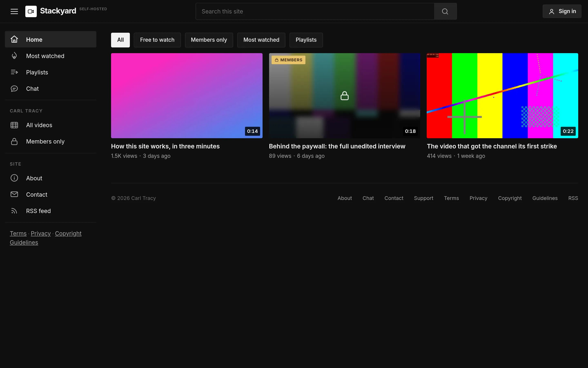Click the Contact envelope icon
The width and height of the screenshot is (588, 368).
14,194
